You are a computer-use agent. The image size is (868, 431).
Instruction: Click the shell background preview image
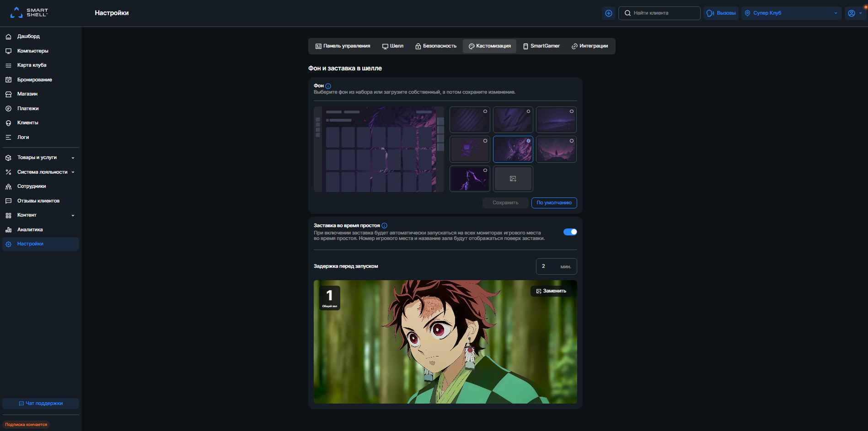379,149
